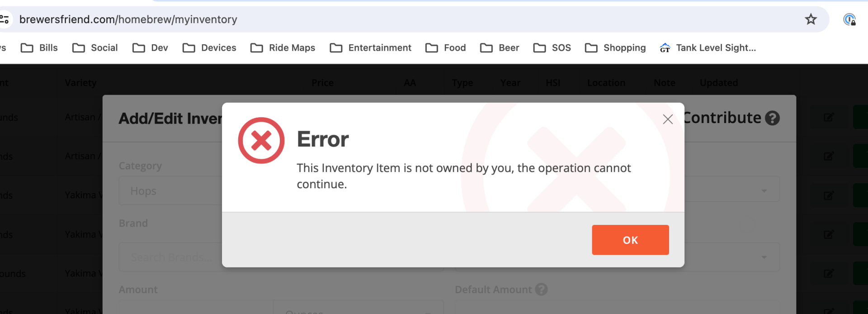Click the help icon next to Contribute
868x314 pixels.
[772, 118]
